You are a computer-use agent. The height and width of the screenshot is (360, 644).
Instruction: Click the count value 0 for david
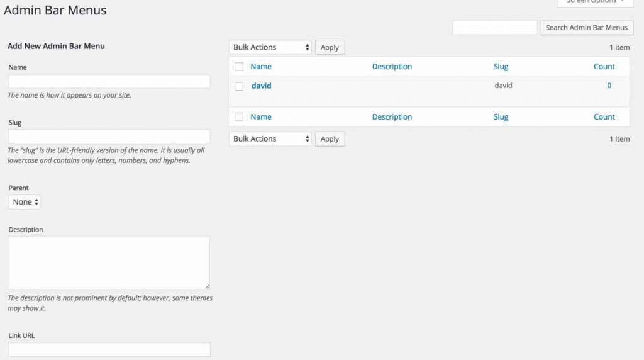pyautogui.click(x=609, y=86)
